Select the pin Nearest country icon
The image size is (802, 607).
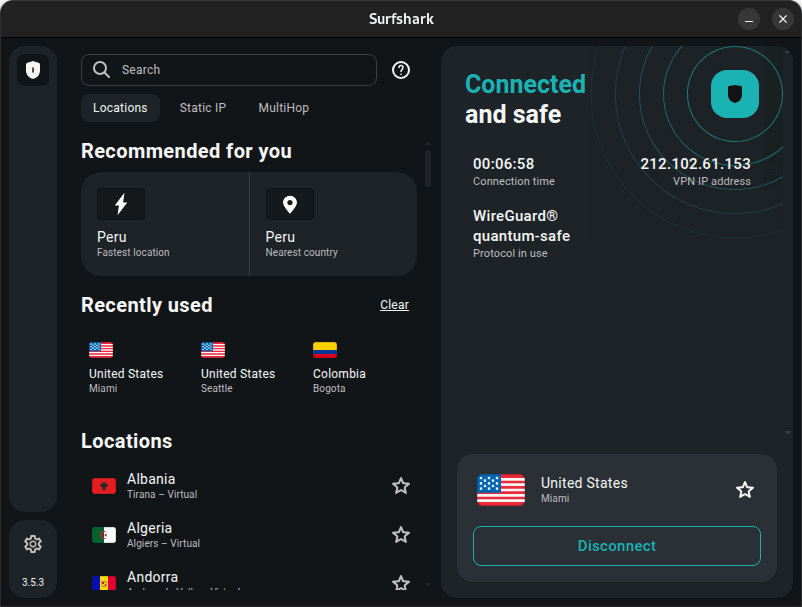point(289,204)
